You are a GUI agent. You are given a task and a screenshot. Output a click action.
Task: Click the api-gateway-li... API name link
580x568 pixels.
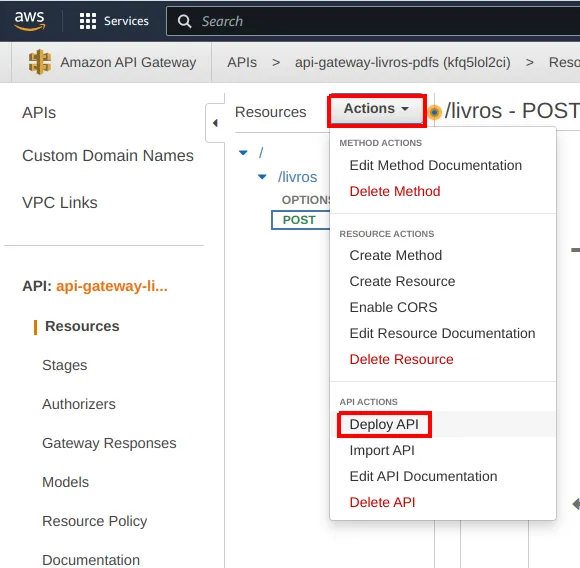(112, 286)
